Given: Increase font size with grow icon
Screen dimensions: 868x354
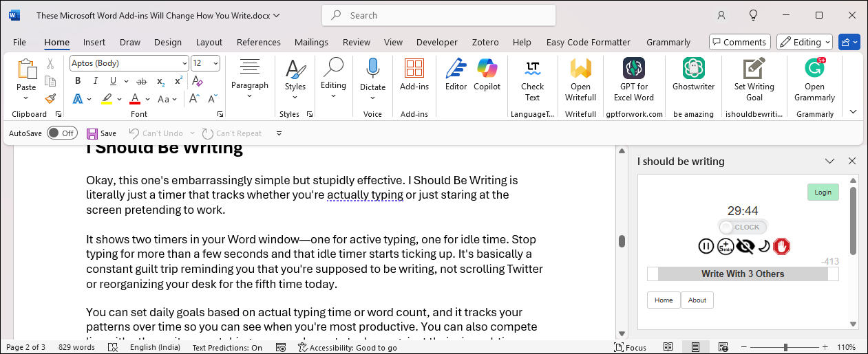Looking at the screenshot, I should tap(193, 99).
